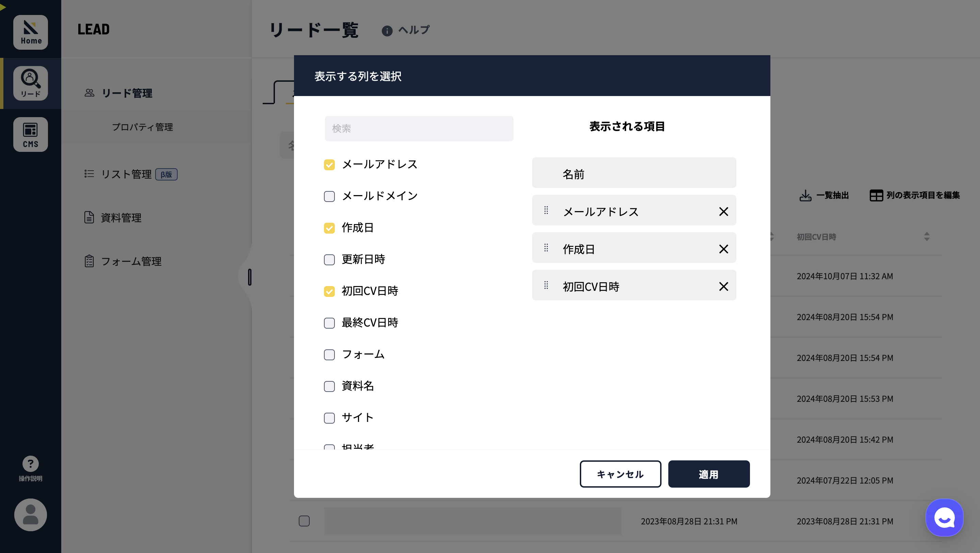
Task: Open プロパティ管理 submenu item
Action: [x=142, y=127]
